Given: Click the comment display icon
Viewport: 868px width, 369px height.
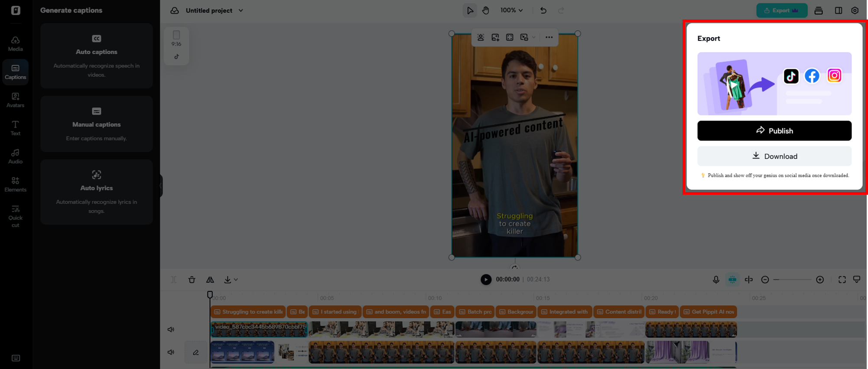Looking at the screenshot, I should (x=857, y=280).
